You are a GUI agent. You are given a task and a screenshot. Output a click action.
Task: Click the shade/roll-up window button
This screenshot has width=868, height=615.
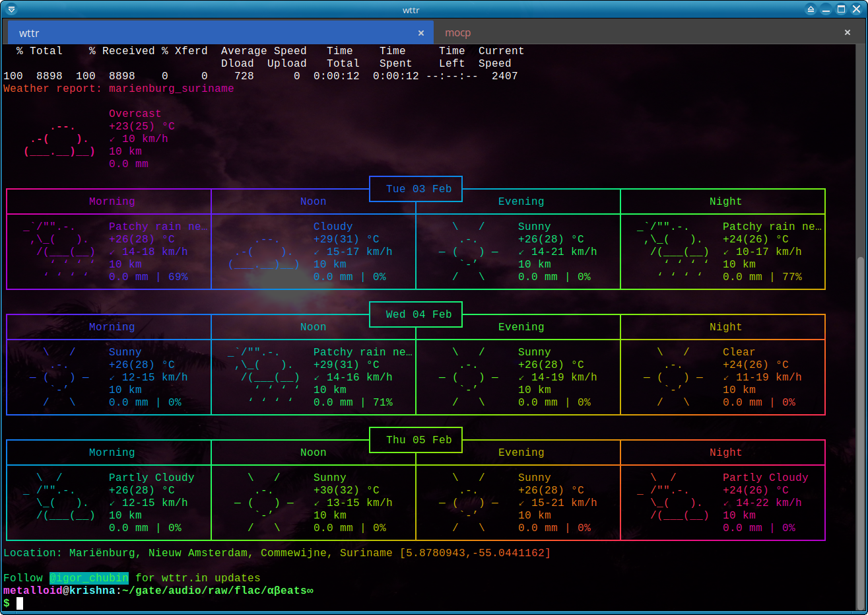click(x=811, y=9)
